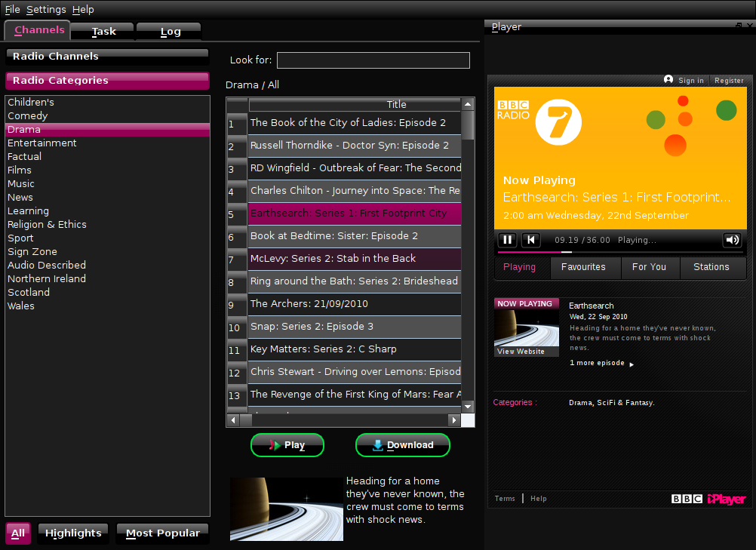Select the Children's category
The height and width of the screenshot is (550, 756).
(x=108, y=102)
